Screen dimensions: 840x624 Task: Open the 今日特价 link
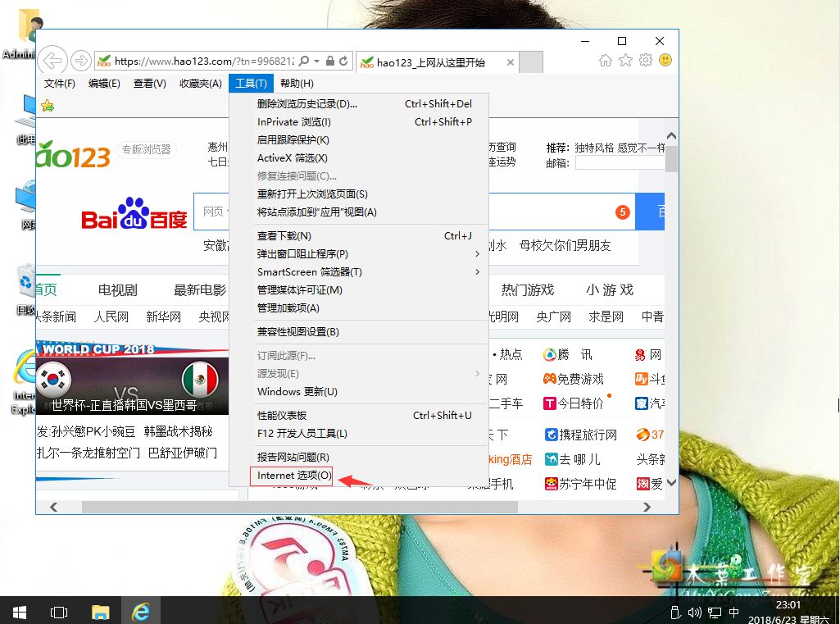coord(574,403)
